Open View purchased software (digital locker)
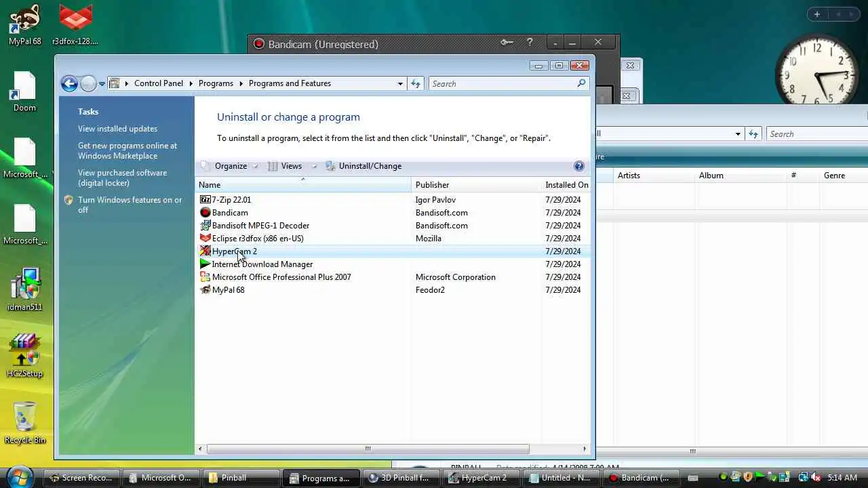Viewport: 868px width, 488px height. click(x=122, y=178)
